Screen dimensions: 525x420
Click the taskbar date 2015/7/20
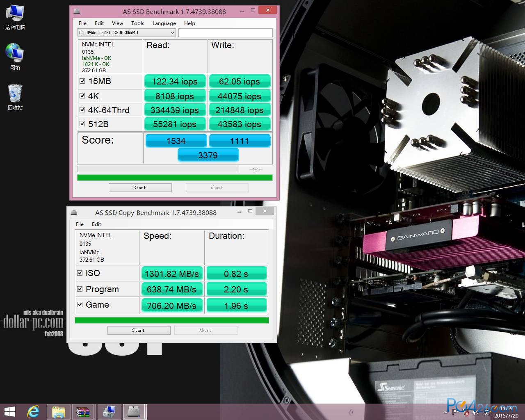point(506,415)
